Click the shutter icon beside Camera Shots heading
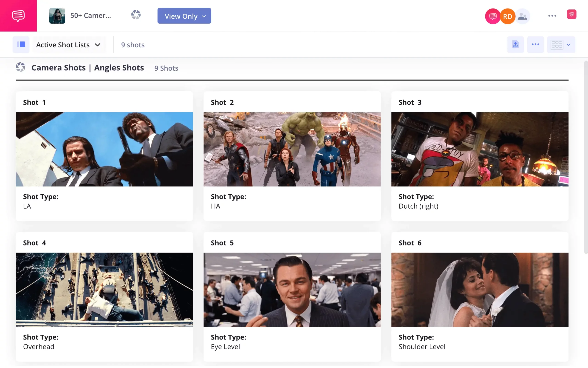 pyautogui.click(x=21, y=67)
